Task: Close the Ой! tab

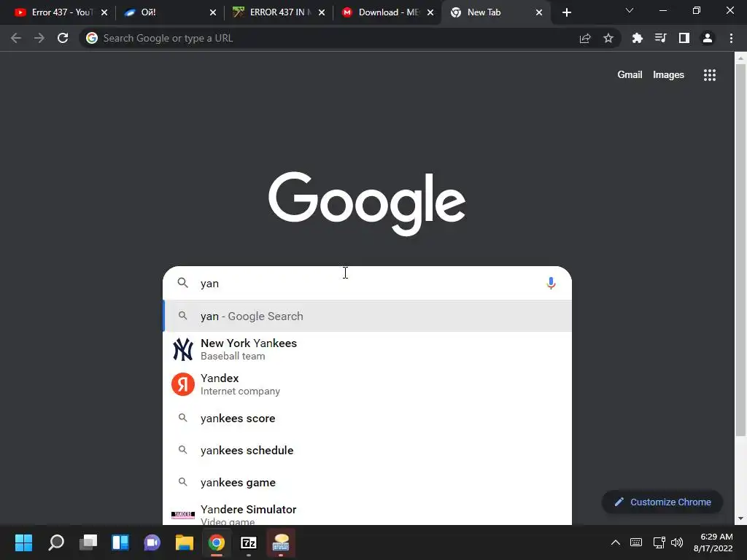Action: point(213,12)
